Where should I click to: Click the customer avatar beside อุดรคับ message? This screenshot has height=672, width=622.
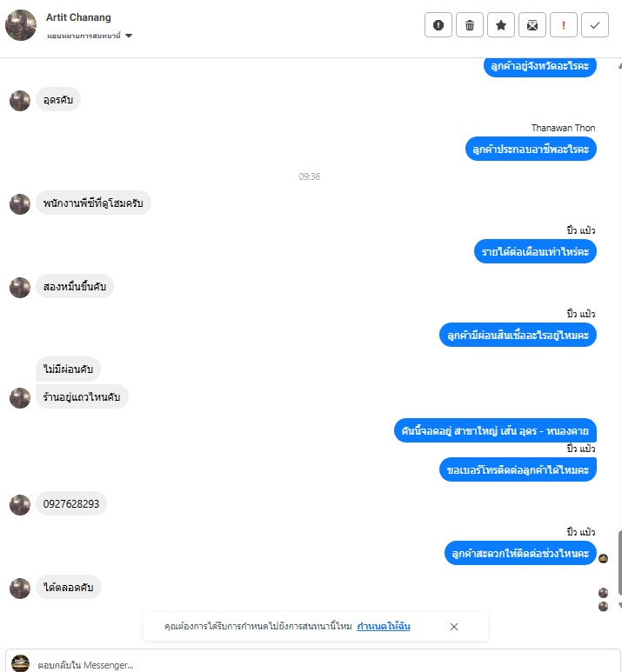20,101
